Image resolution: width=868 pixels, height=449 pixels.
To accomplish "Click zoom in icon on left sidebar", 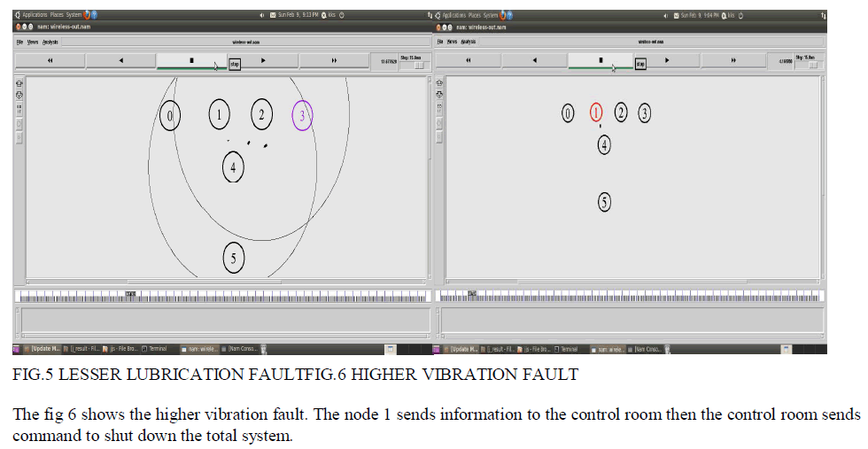I will pyautogui.click(x=19, y=83).
